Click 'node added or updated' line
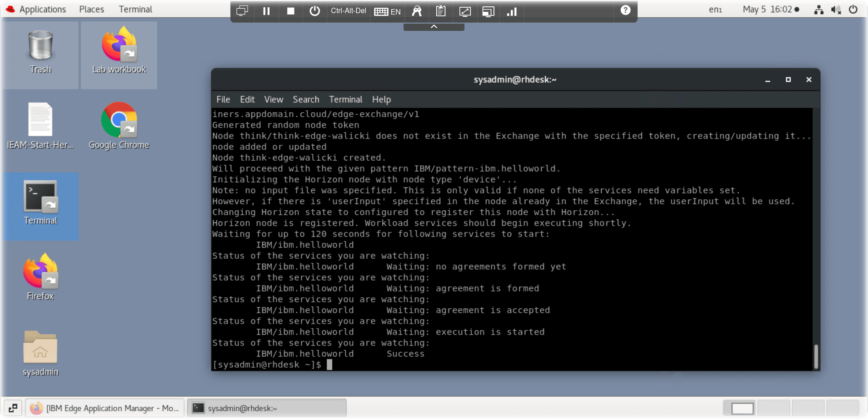The image size is (868, 419). [x=269, y=147]
